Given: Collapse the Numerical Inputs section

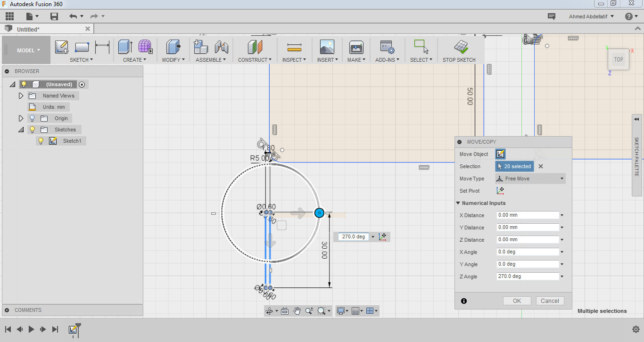Looking at the screenshot, I should [458, 203].
